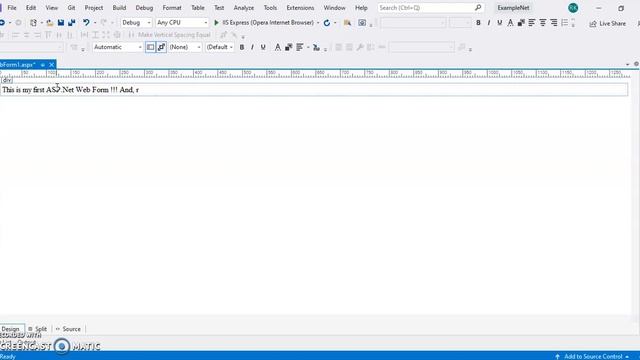The height and width of the screenshot is (360, 640).
Task: Click the Underline icon in the top-right toolbar
Action: click(500, 23)
